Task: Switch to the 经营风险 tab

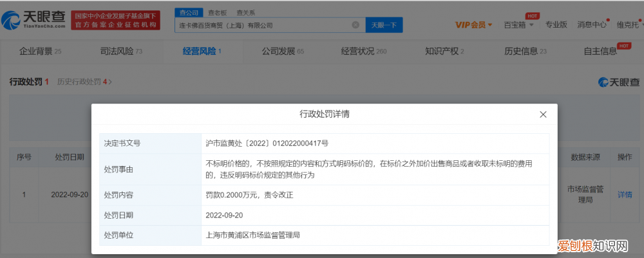Action: (x=202, y=51)
